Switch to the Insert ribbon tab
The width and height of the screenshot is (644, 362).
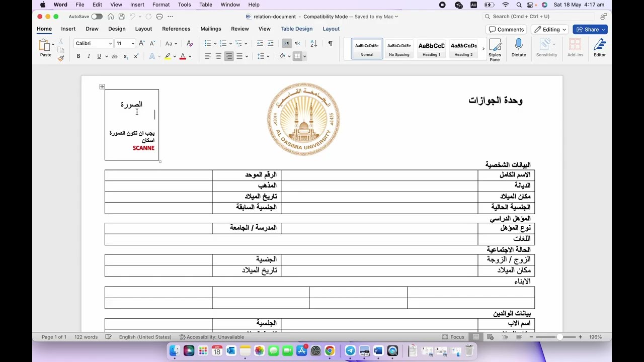pyautogui.click(x=68, y=29)
